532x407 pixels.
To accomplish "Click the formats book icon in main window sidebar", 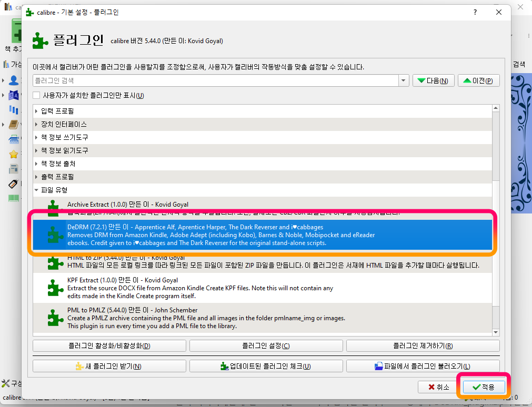I will click(14, 125).
